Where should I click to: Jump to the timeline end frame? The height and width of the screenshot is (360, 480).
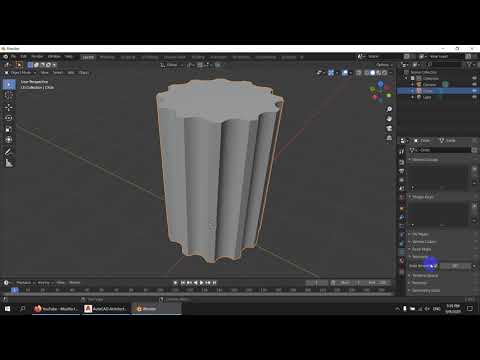coord(214,283)
